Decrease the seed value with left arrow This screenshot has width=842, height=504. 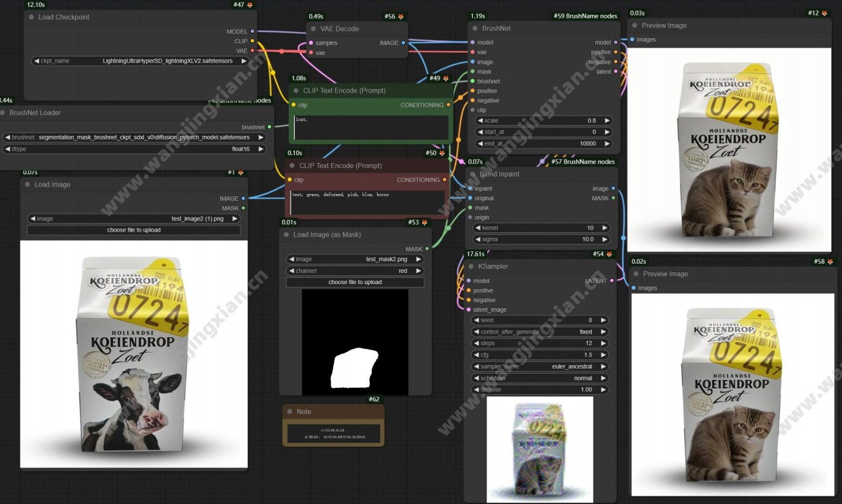click(475, 320)
